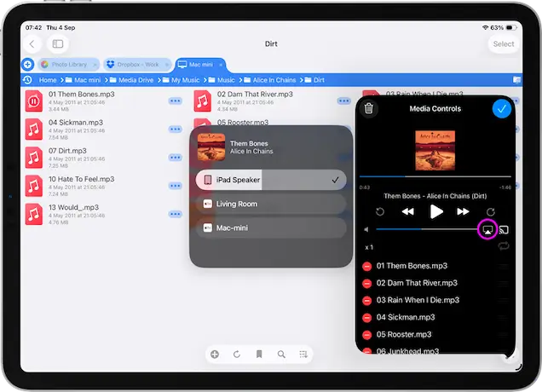Viewport: 542px width, 392px height.
Task: Choose Living Room as AirPlay output
Action: [269, 204]
